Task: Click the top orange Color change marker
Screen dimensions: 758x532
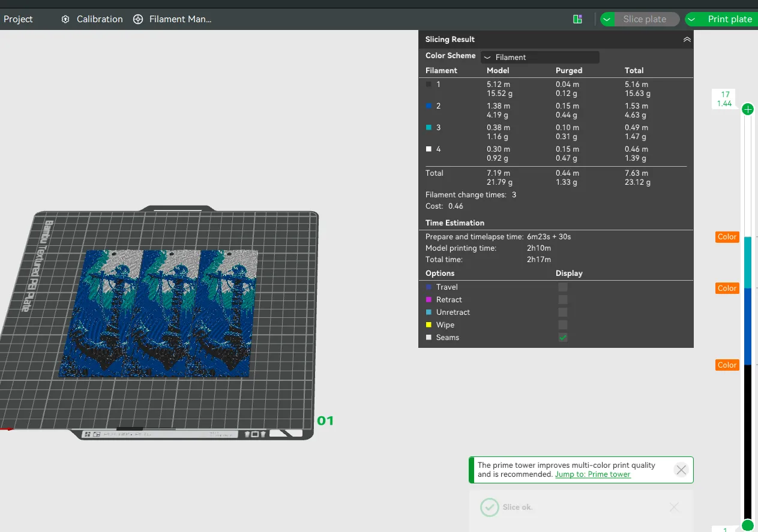Action: (x=727, y=237)
